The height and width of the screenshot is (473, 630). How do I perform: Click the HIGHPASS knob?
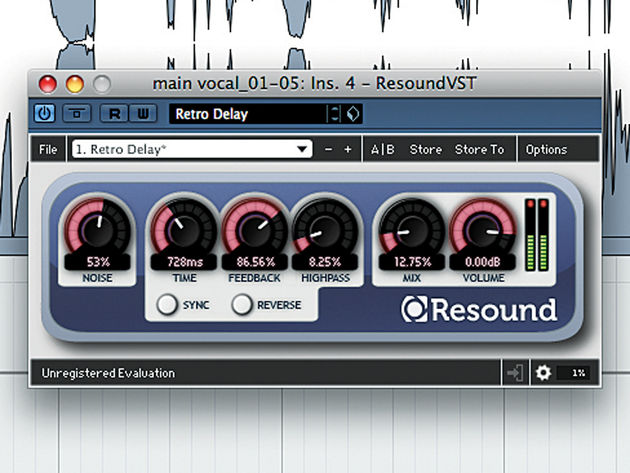(x=325, y=228)
